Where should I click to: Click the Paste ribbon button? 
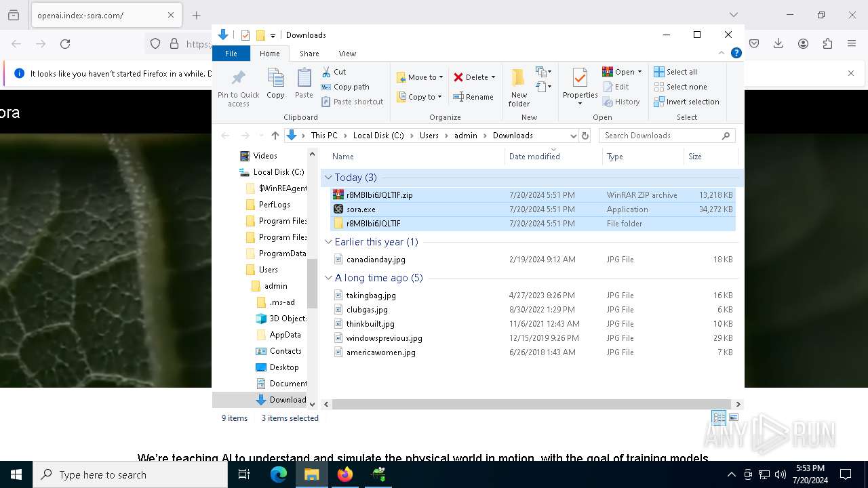click(304, 84)
